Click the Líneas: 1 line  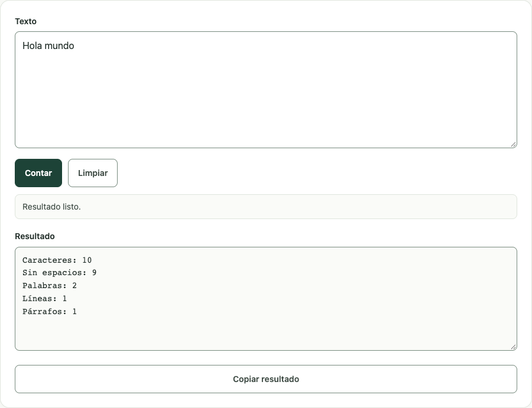click(44, 298)
